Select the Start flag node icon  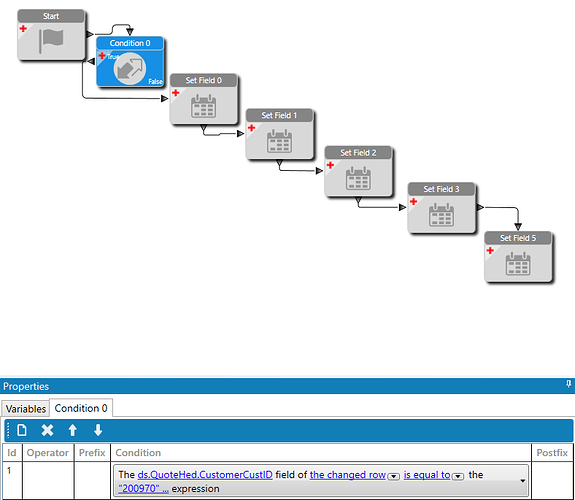(51, 40)
